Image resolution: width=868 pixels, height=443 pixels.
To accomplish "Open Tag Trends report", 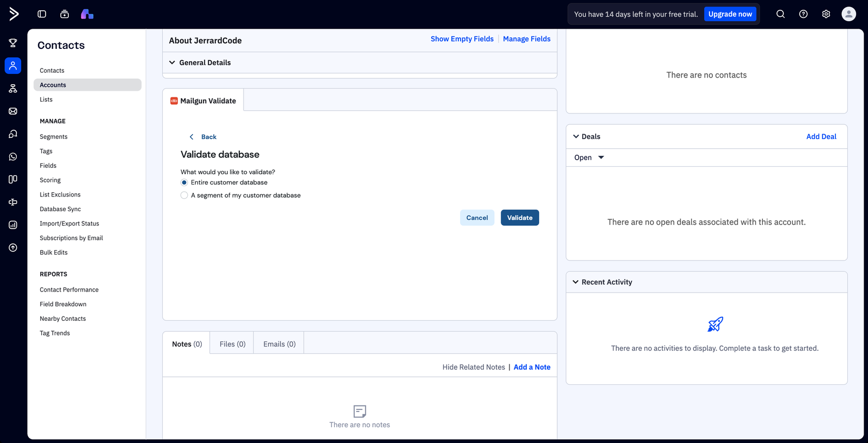I will (55, 333).
